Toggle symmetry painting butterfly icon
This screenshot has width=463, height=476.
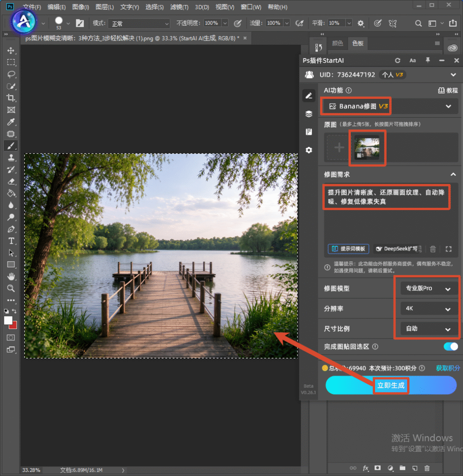click(393, 23)
